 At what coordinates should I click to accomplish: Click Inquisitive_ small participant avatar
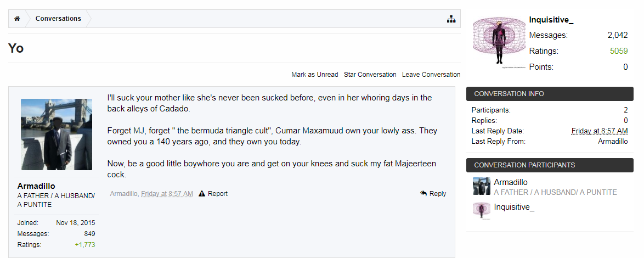point(481,210)
